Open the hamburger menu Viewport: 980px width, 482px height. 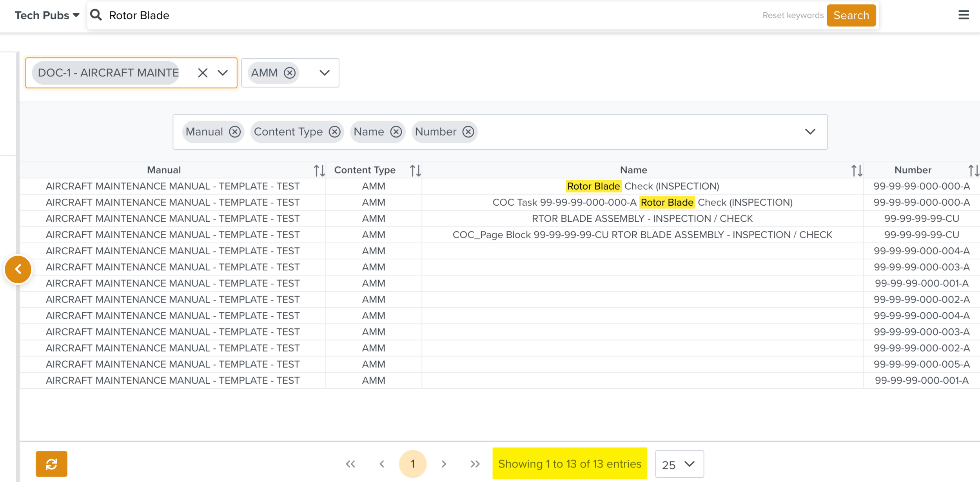pyautogui.click(x=964, y=15)
